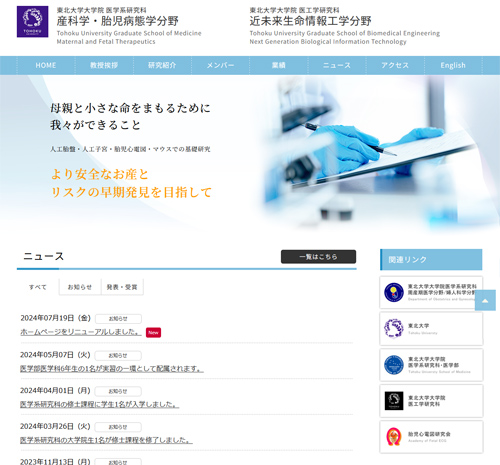The image size is (500, 465).
Task: Click the red New badge
Action: 153,332
